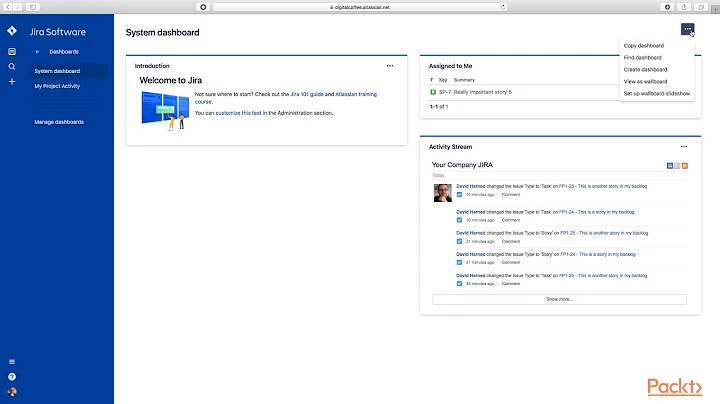Click the Safari address bar

pyautogui.click(x=360, y=7)
